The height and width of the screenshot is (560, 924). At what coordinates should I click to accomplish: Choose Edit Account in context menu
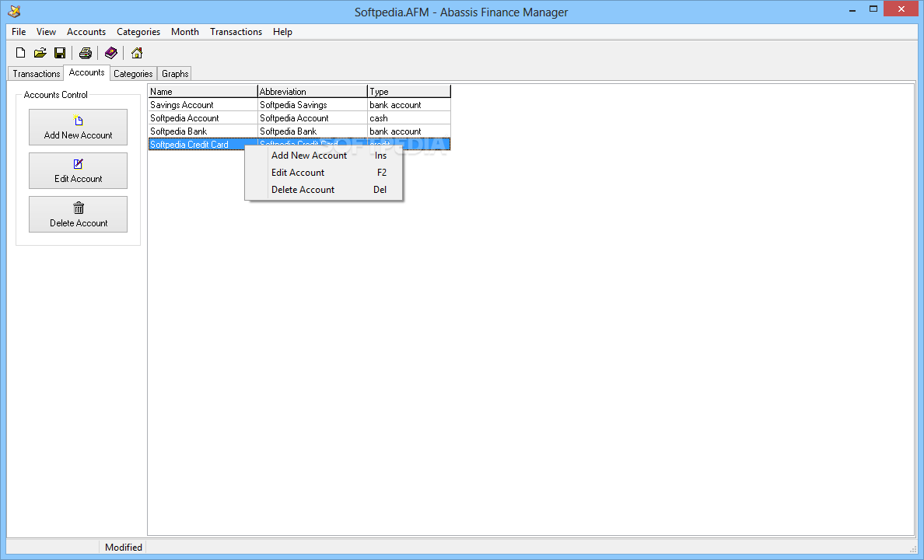click(x=324, y=173)
